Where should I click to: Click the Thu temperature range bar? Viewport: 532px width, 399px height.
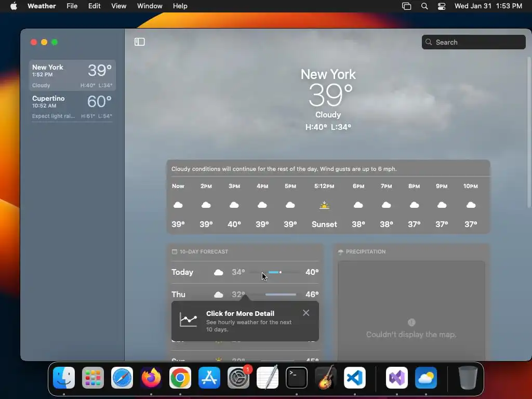(274, 295)
